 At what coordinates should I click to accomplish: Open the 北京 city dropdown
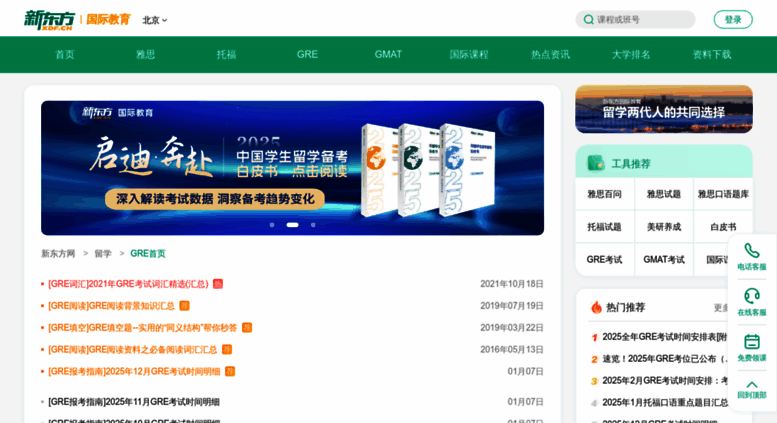[x=155, y=20]
